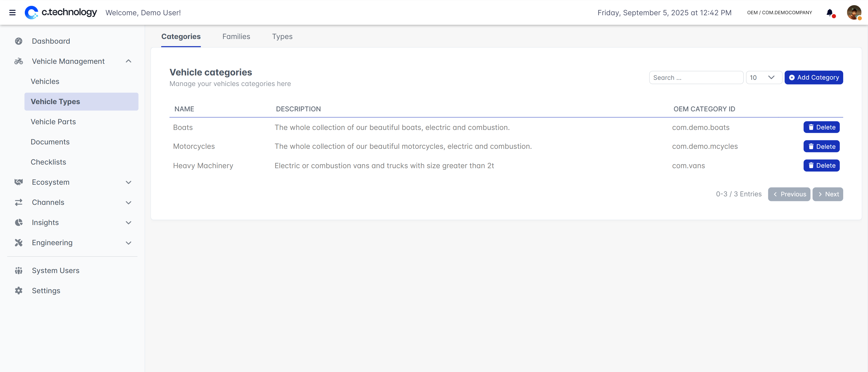Click the Ecosystem handshake icon
868x372 pixels.
(x=19, y=182)
